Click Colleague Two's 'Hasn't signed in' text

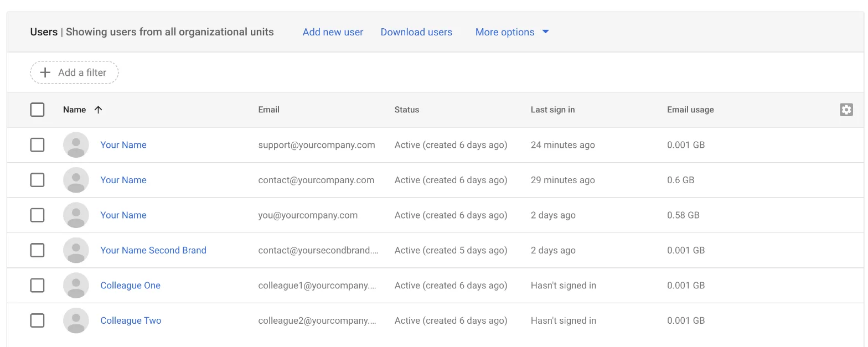tap(563, 320)
